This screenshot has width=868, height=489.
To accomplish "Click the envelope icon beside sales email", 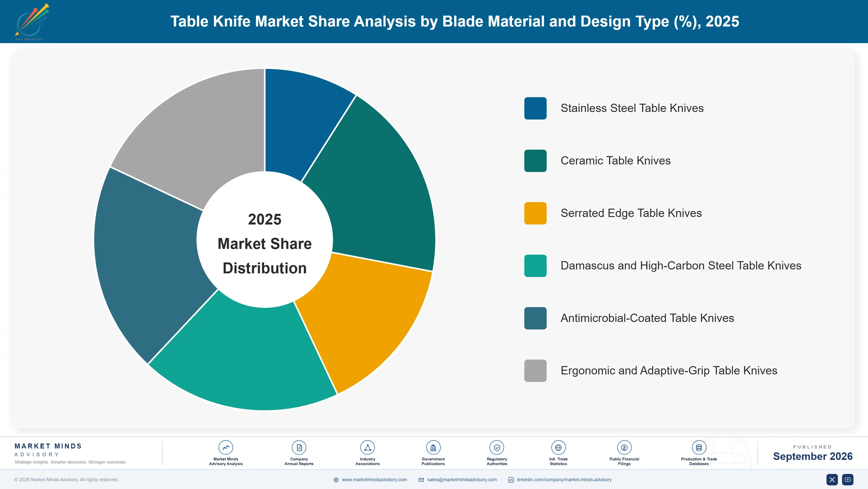I will tap(421, 480).
